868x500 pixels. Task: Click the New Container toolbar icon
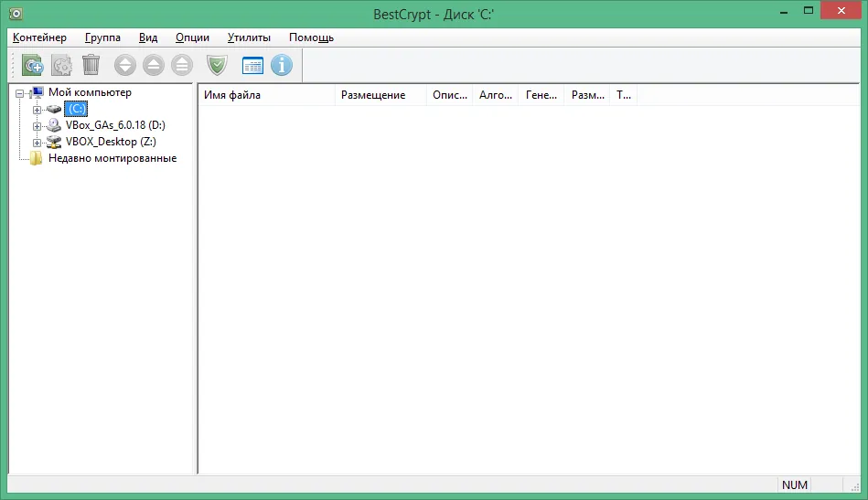[x=33, y=65]
